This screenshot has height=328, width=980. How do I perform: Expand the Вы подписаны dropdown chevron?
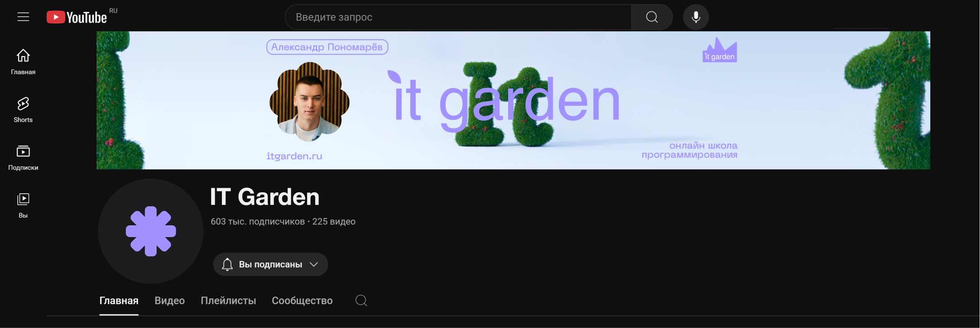tap(314, 264)
